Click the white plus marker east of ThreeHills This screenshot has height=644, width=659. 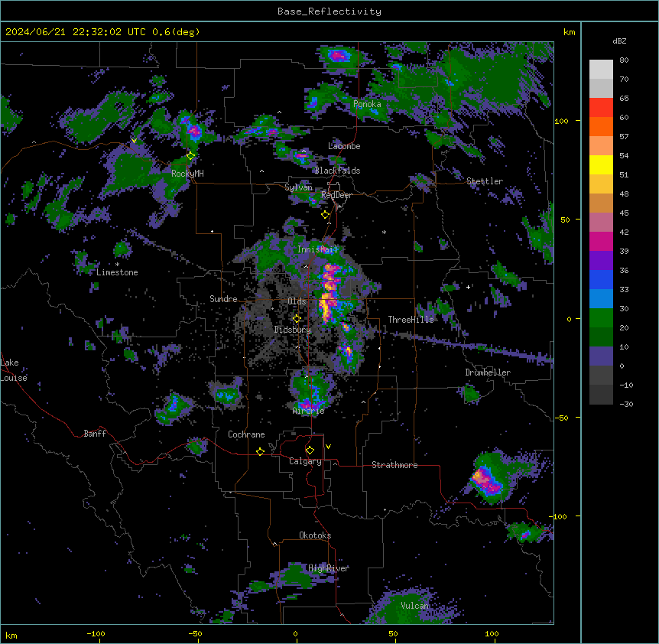(x=468, y=287)
